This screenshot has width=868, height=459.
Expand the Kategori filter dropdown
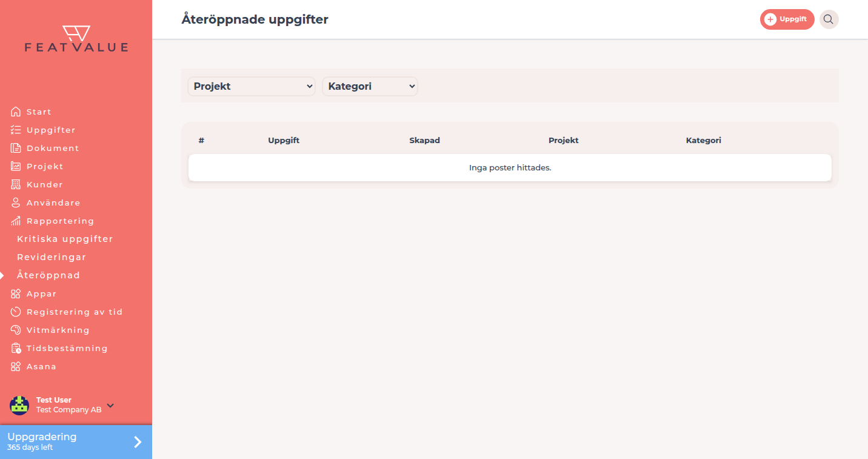370,86
